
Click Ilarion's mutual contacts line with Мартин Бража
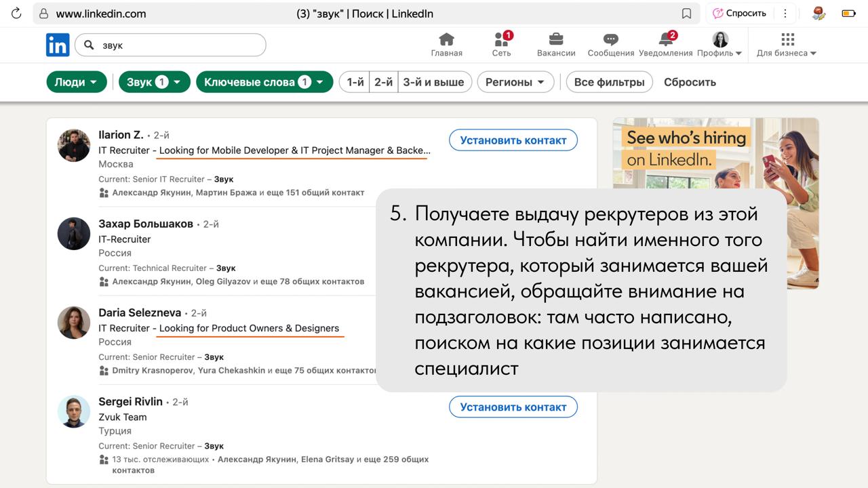pos(238,192)
